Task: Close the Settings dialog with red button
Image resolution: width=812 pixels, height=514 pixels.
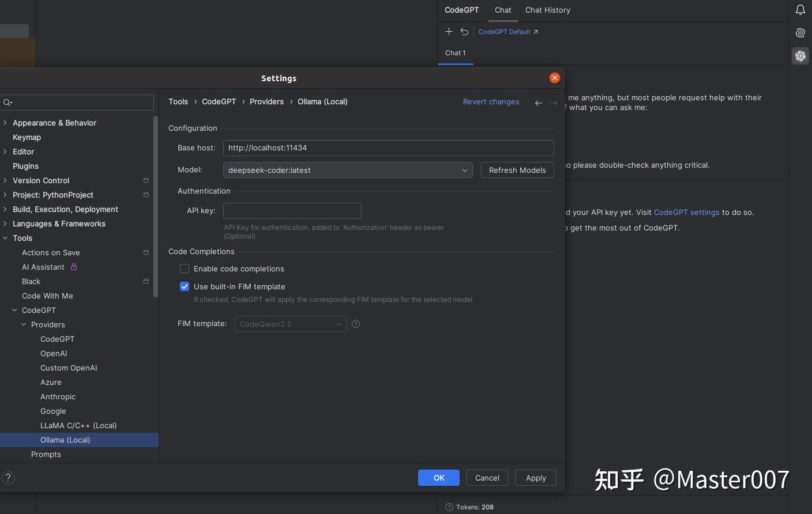Action: tap(555, 78)
